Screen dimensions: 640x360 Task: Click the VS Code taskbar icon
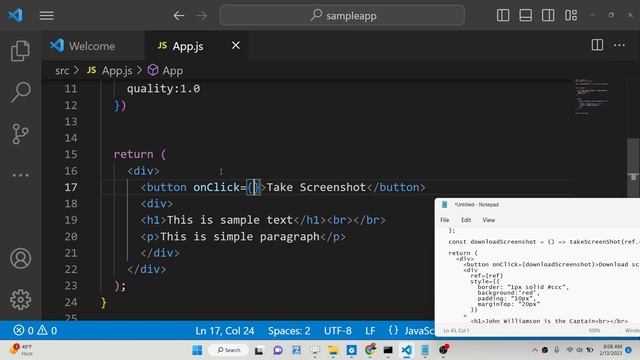[x=407, y=350]
